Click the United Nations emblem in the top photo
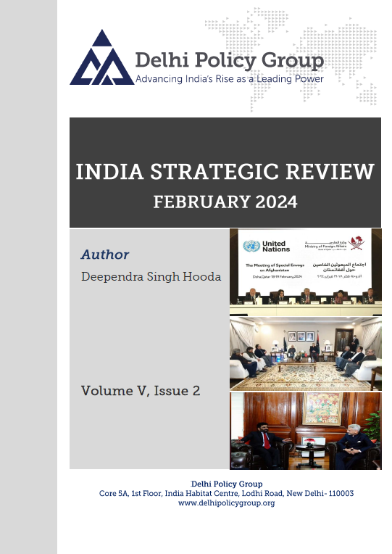The width and height of the screenshot is (392, 554). (251, 246)
